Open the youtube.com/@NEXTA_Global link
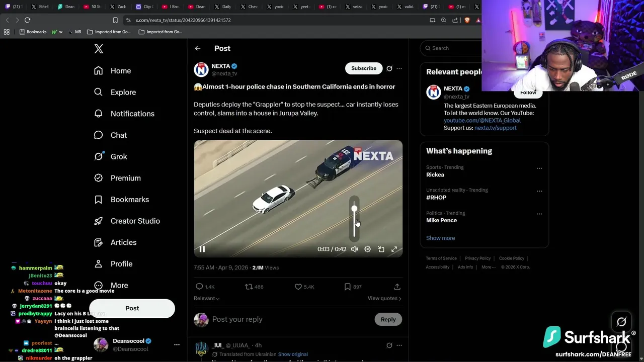This screenshot has width=644, height=362. (x=482, y=120)
